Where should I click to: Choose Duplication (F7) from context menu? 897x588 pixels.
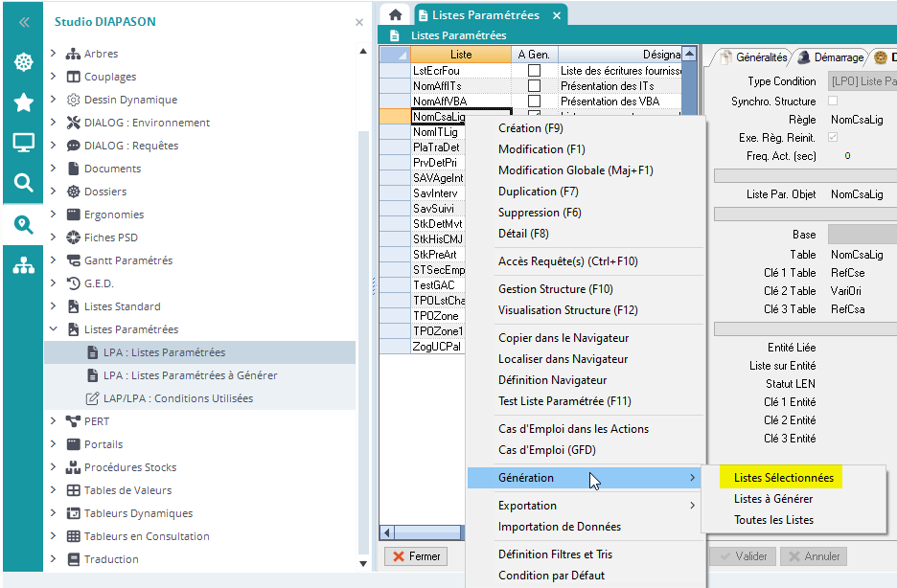(x=538, y=192)
